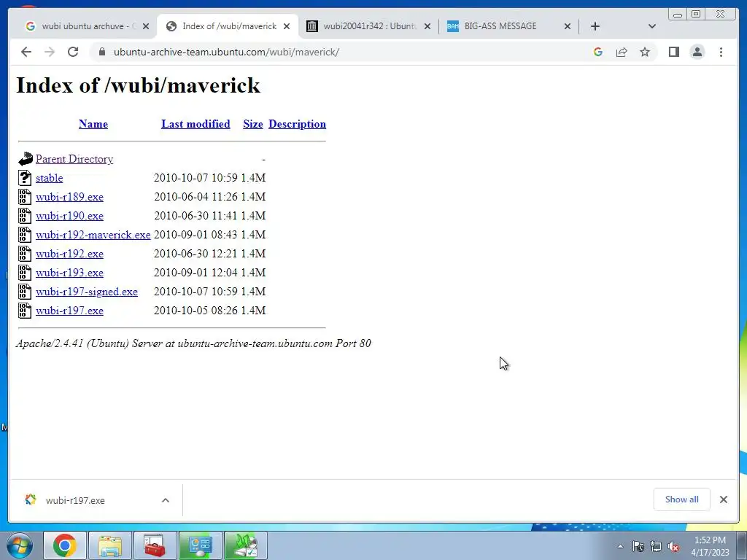
Task: Download wubi-r192.exe
Action: tap(69, 254)
